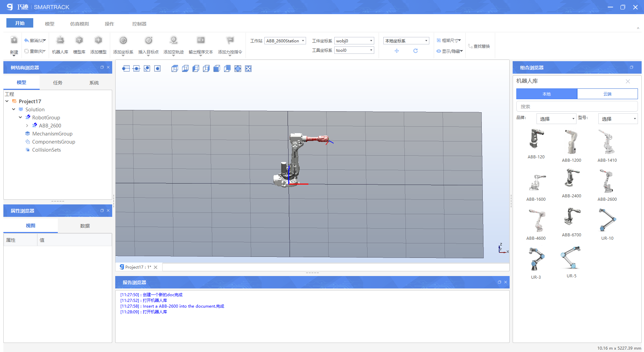
Task: Select the second cube view icon
Action: point(185,69)
